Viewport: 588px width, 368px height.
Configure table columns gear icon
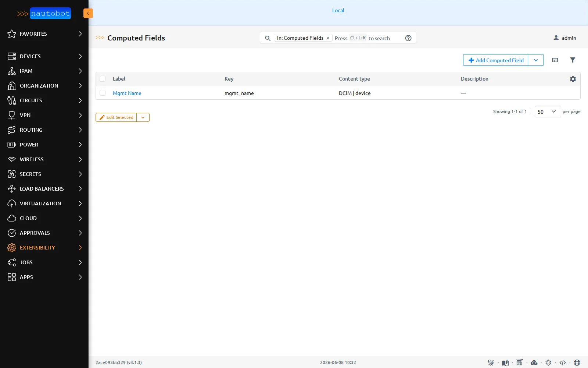tap(573, 79)
